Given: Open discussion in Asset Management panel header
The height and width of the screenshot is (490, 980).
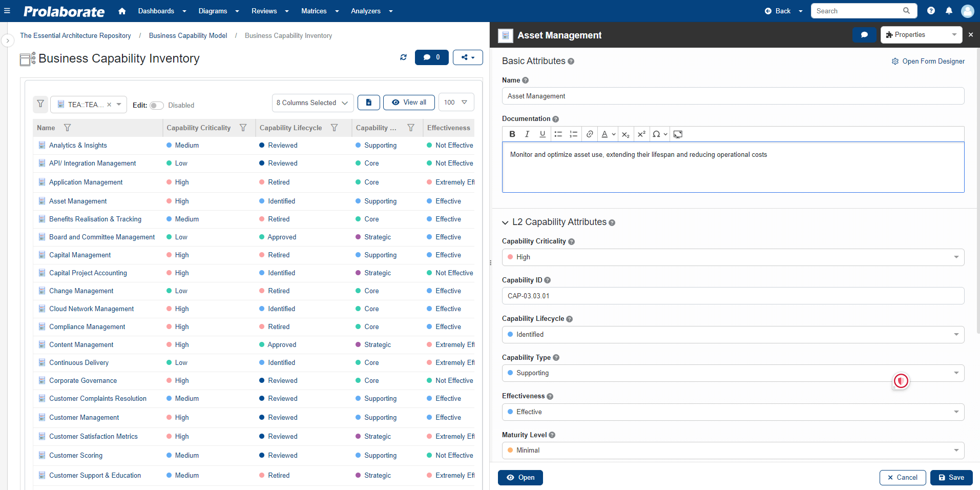Looking at the screenshot, I should [864, 35].
